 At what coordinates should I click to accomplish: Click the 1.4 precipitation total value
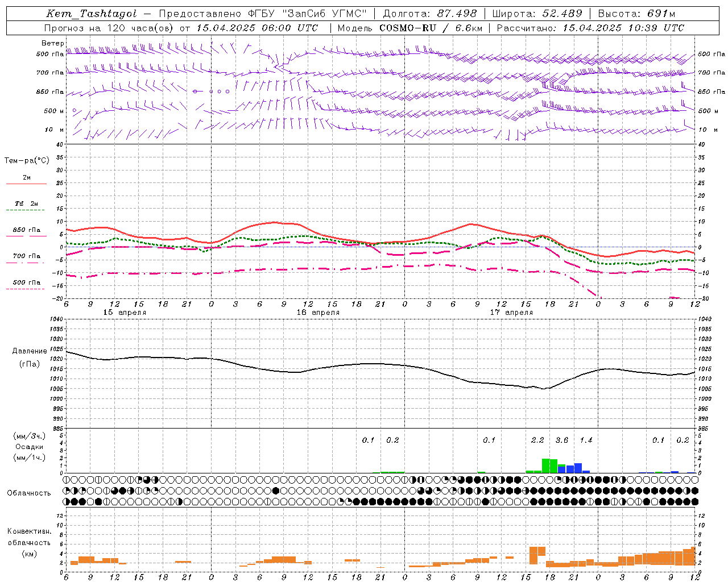click(x=586, y=440)
